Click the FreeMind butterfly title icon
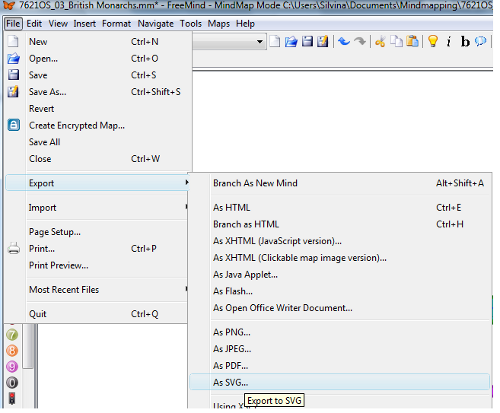Image resolution: width=500 pixels, height=413 pixels. click(x=8, y=5)
